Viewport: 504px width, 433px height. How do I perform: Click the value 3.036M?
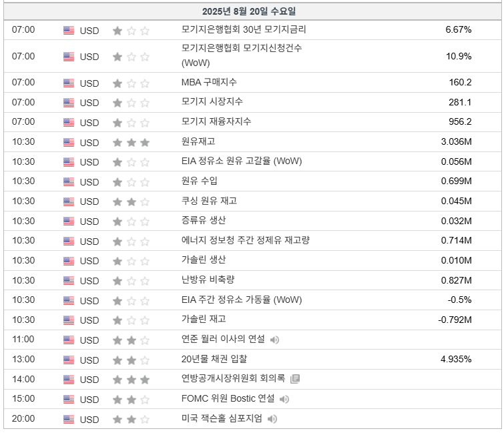[457, 141]
